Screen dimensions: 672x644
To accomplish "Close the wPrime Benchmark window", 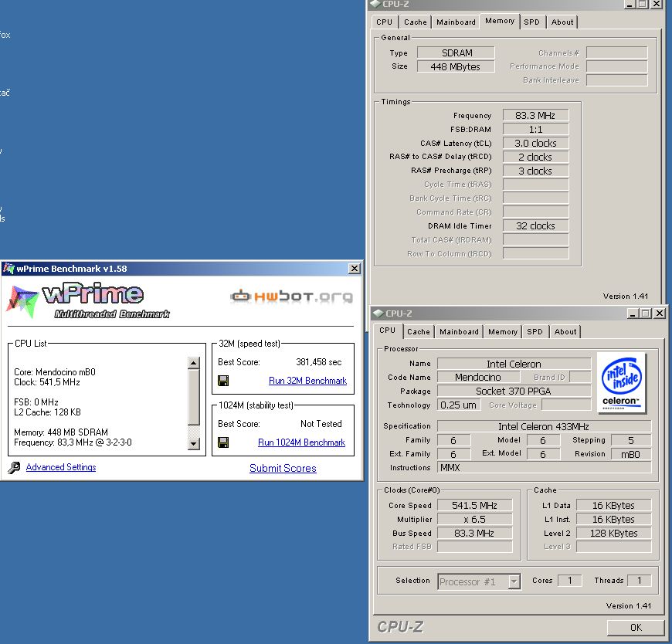I will (x=355, y=269).
